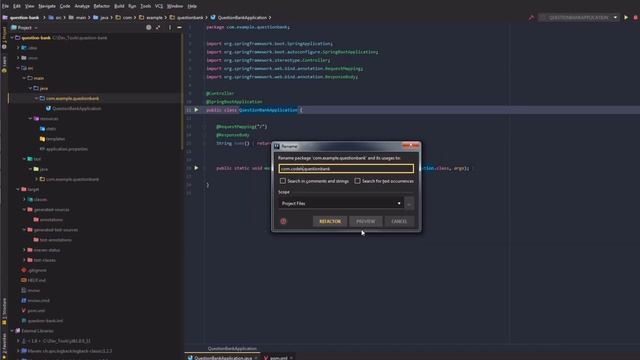Click the Run application play icon in toolbar
This screenshot has height=360, width=640.
[x=626, y=18]
